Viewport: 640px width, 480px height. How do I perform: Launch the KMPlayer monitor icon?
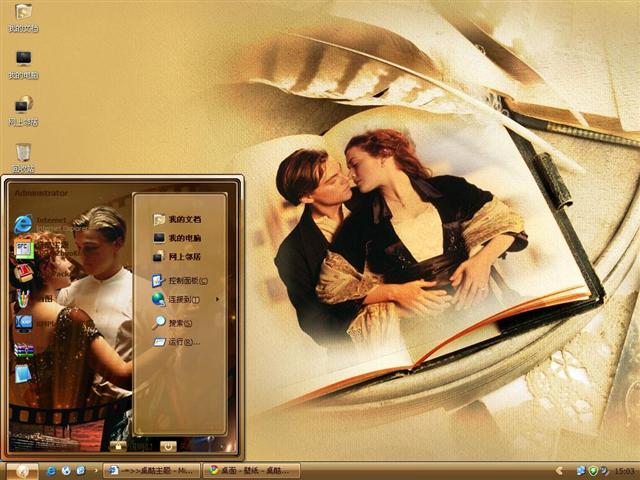[23, 324]
